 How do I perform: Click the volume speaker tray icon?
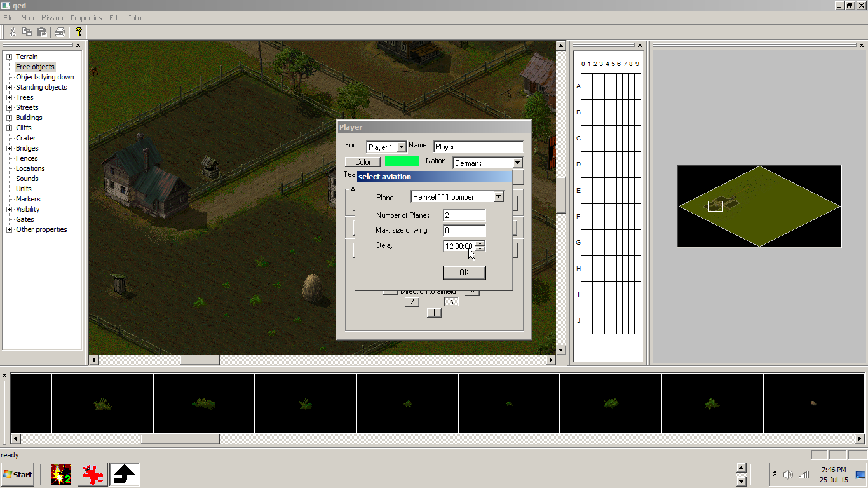[789, 475]
